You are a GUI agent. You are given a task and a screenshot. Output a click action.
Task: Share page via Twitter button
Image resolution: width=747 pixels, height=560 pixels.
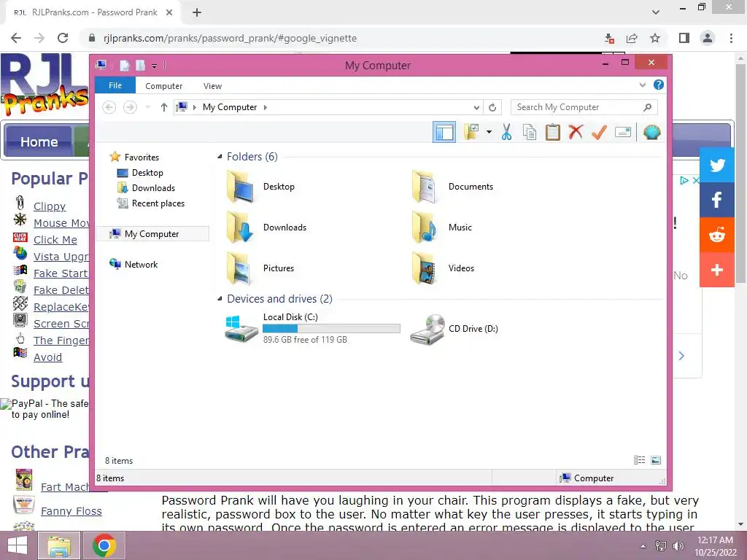click(716, 165)
